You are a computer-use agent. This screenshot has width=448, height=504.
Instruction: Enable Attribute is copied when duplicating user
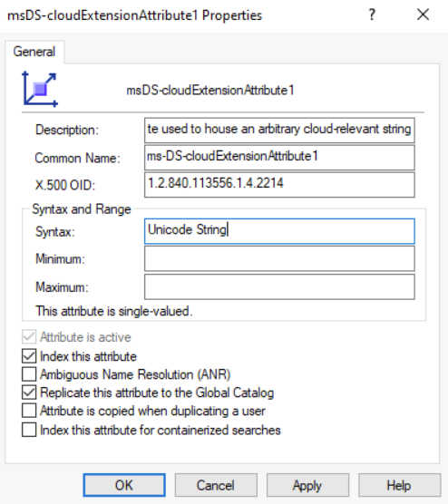point(29,411)
